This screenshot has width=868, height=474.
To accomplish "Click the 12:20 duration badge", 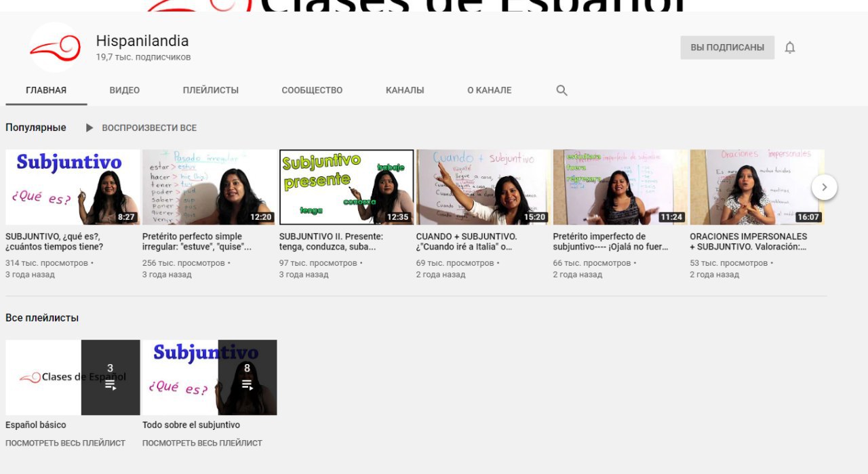I will pos(261,218).
